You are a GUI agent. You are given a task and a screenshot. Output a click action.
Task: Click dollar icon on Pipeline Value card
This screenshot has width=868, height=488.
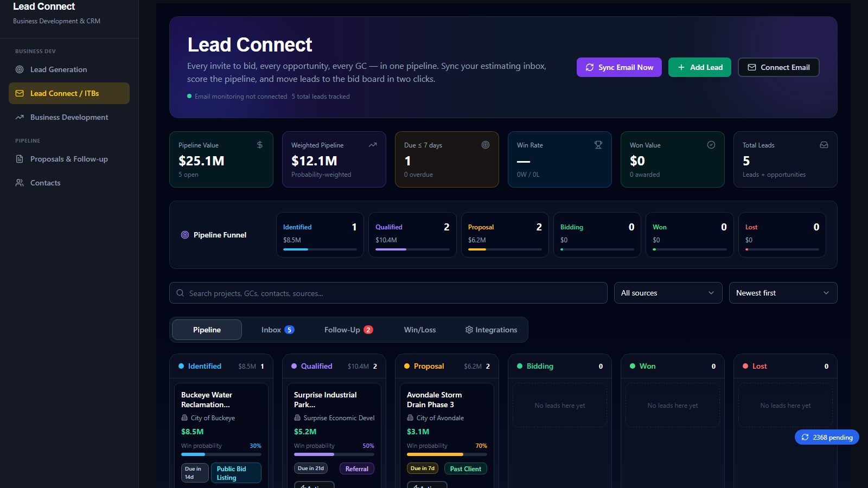pos(260,145)
